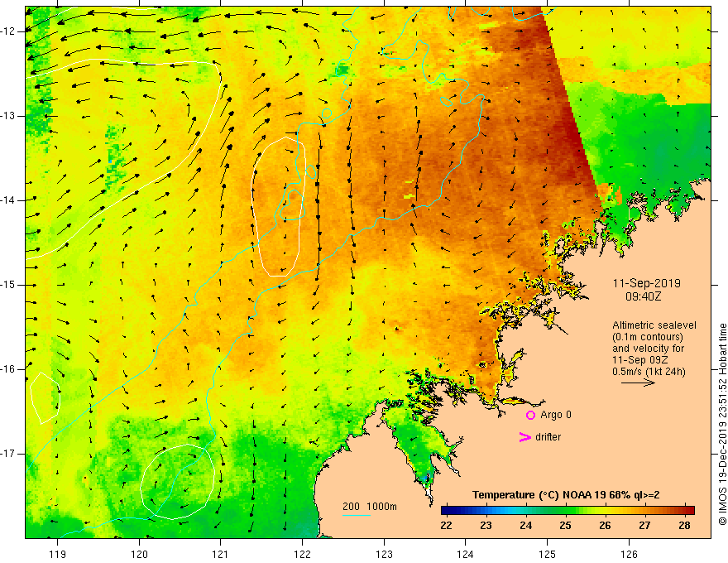Viewport: 728px width, 563px height.
Task: Click the color bar tick label 23
Action: [x=486, y=526]
